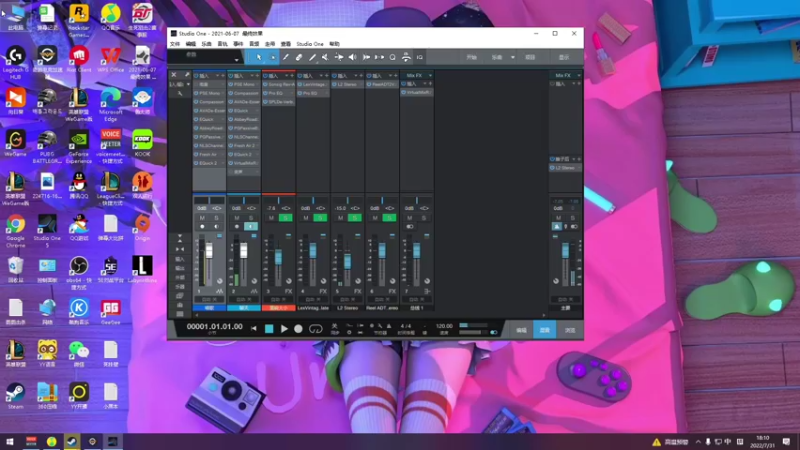Image resolution: width=800 pixels, height=450 pixels.
Task: Click the Steam icon in taskbar
Action: (72, 441)
